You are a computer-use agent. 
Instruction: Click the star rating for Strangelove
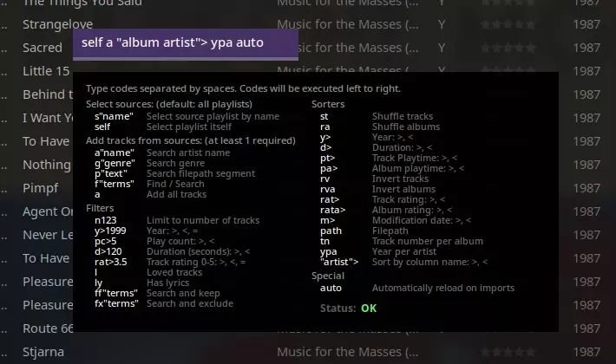coord(508,25)
